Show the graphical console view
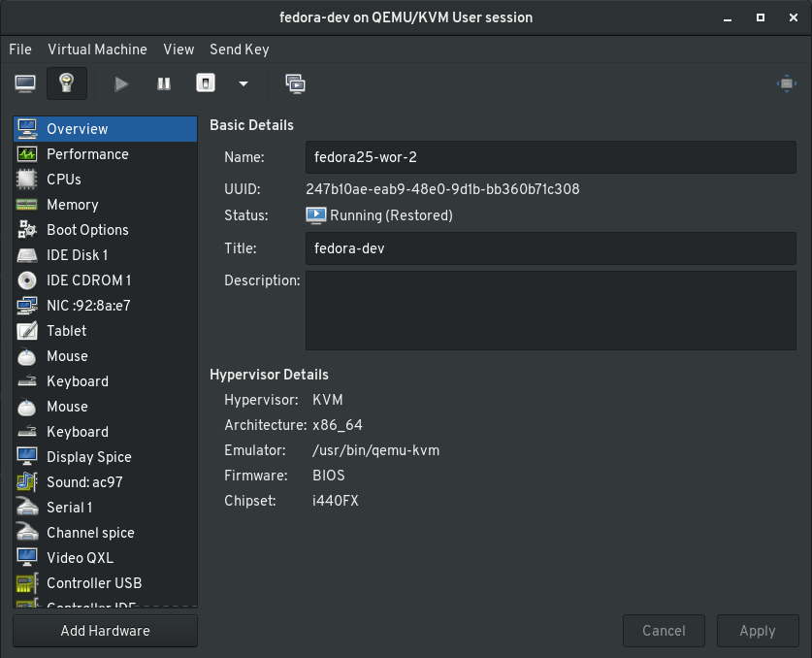 (x=25, y=83)
